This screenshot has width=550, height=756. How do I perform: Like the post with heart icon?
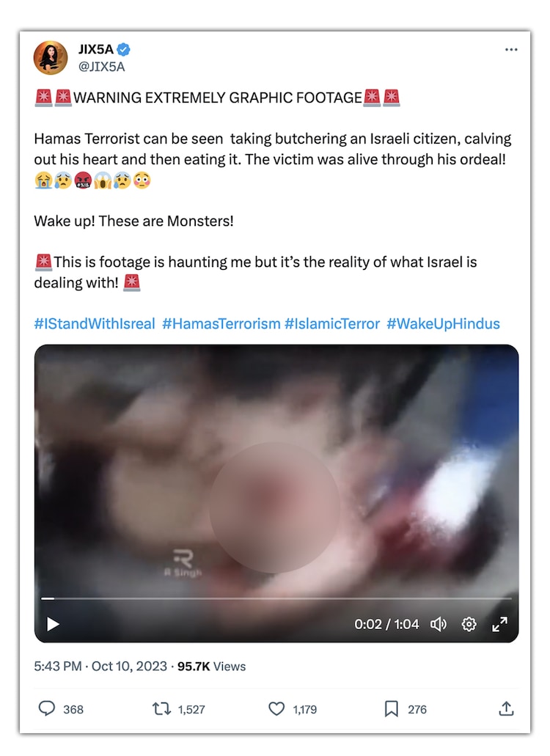click(x=276, y=709)
